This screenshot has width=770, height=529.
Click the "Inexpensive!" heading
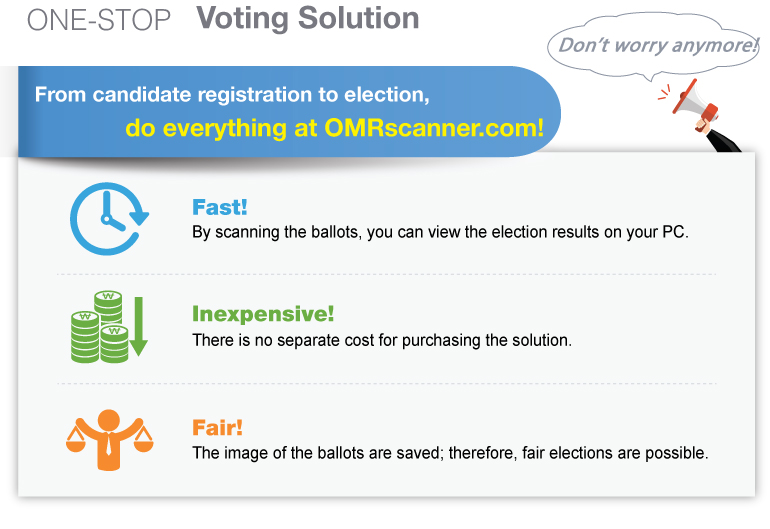[263, 314]
